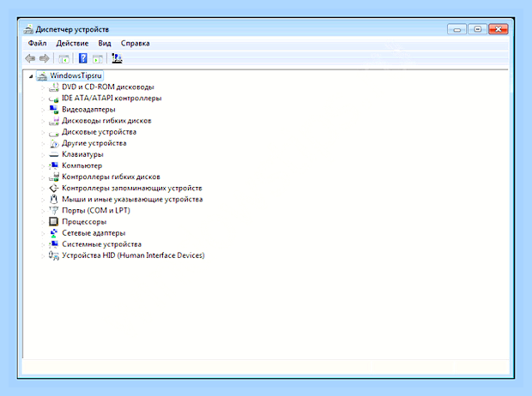
Task: Open the Действие menu
Action: pyautogui.click(x=72, y=44)
